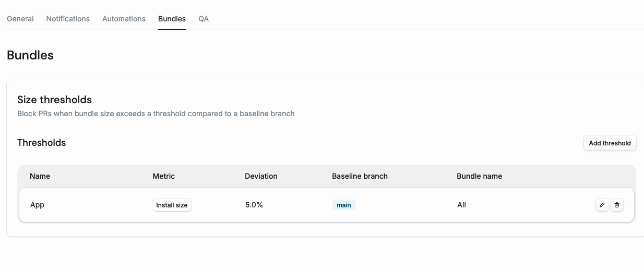Screen dimensions: 644x272
Task: Click the Deviation column header
Action: point(261,176)
